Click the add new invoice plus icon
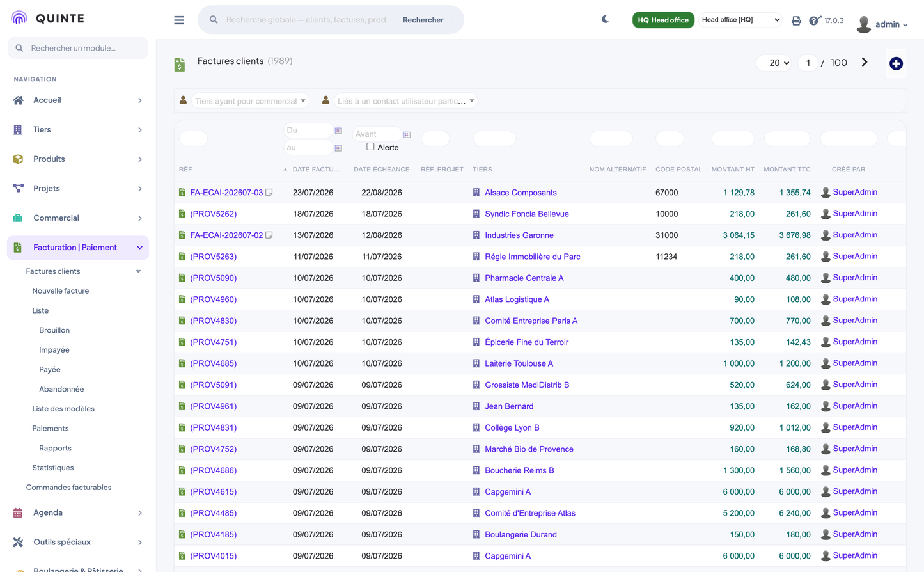Image resolution: width=924 pixels, height=572 pixels. [x=896, y=63]
